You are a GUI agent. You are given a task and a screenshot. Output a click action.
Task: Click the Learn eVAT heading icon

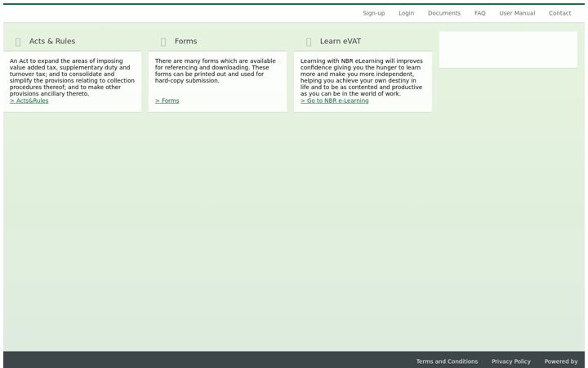pos(309,42)
